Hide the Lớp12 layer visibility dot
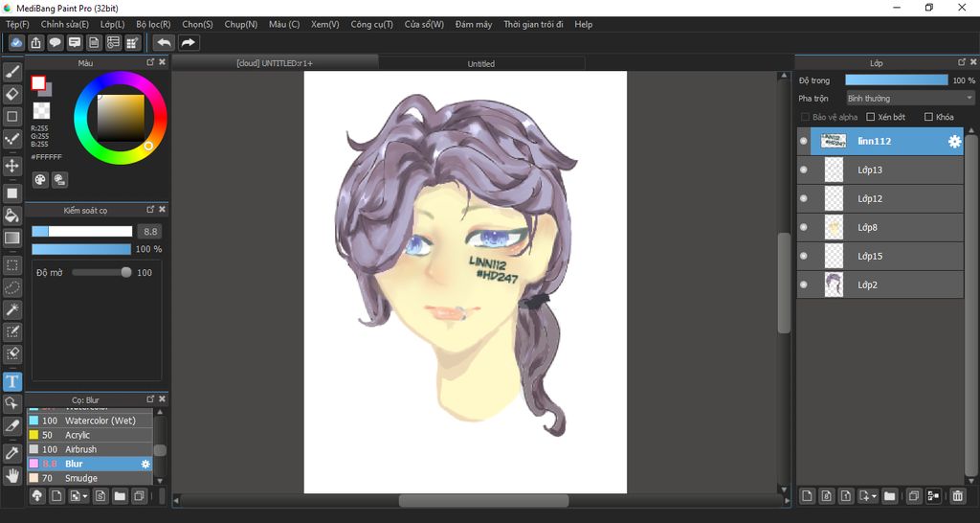980x523 pixels. tap(804, 198)
